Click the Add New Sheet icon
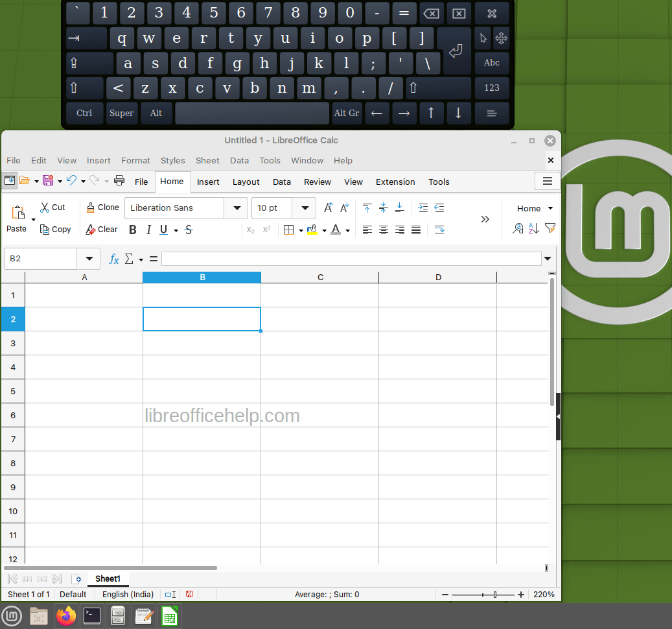 [76, 579]
